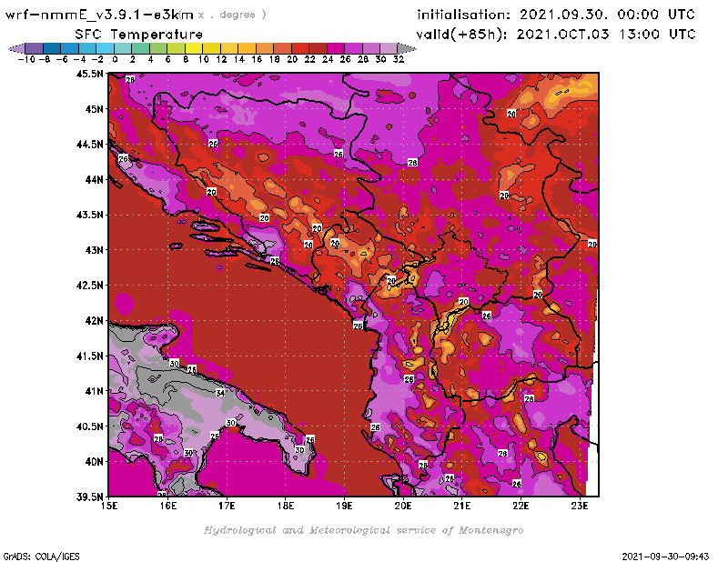Click the 26 contour label near 44.2N 20E
The image size is (728, 562).
click(x=412, y=162)
